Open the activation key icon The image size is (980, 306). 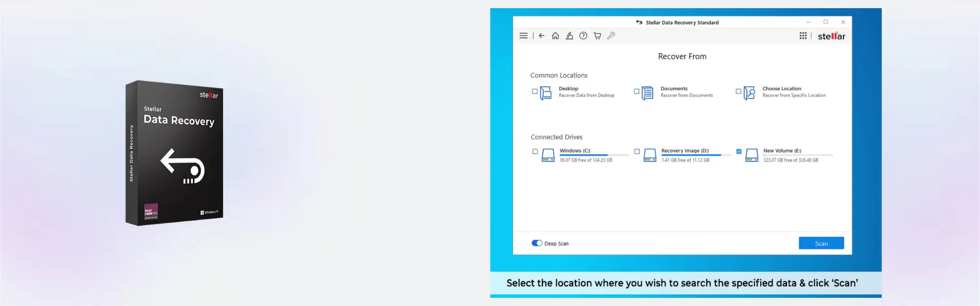coord(611,36)
